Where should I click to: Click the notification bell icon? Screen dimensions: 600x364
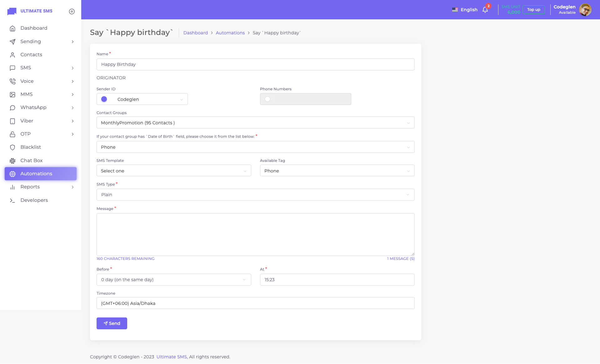pyautogui.click(x=485, y=10)
